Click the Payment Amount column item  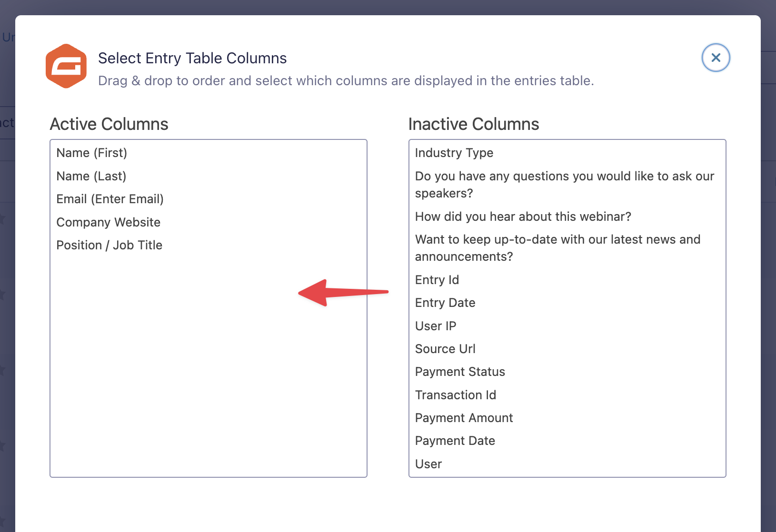point(464,418)
